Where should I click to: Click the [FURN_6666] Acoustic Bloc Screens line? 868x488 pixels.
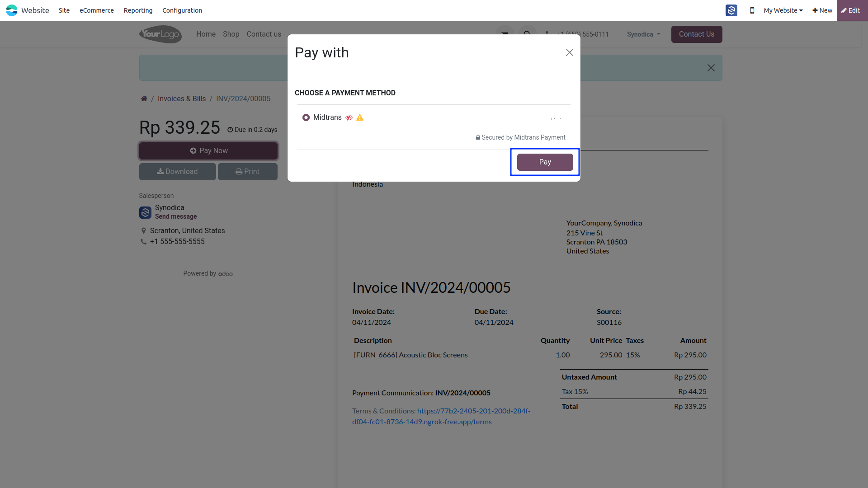[x=410, y=355]
